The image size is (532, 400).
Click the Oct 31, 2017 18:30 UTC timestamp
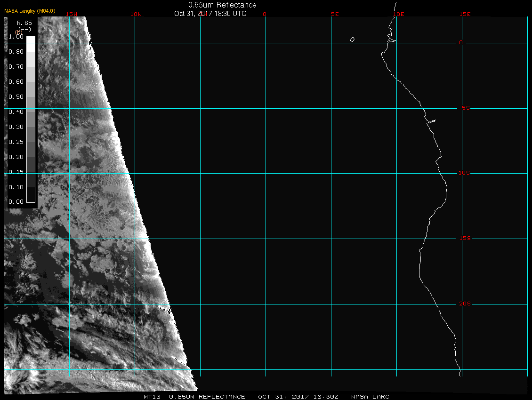click(210, 14)
